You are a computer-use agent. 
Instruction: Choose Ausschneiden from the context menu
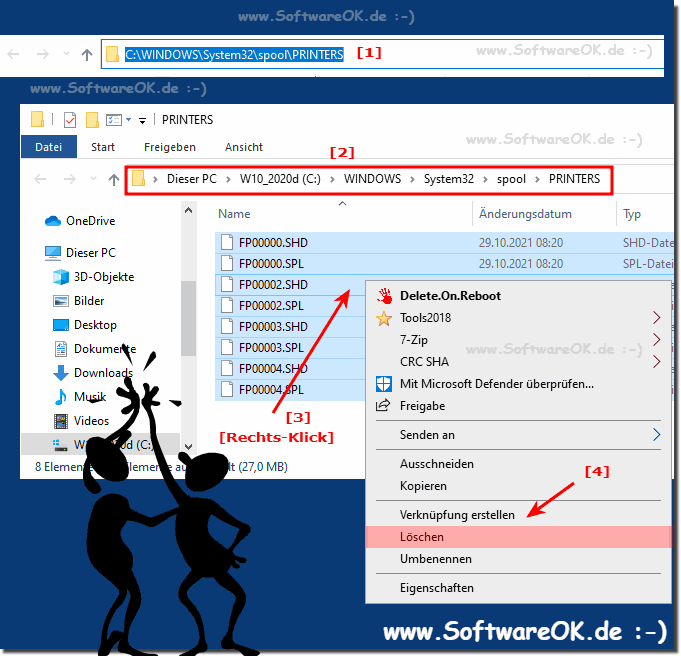click(x=519, y=464)
